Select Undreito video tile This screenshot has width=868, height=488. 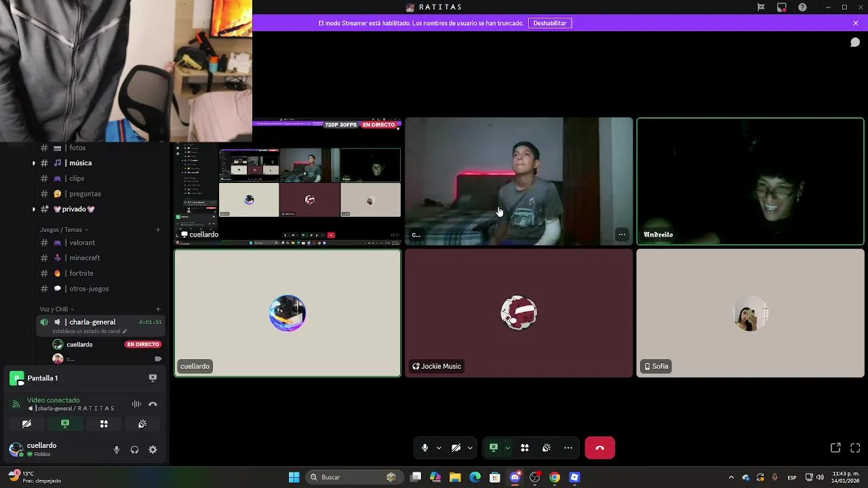coord(750,182)
